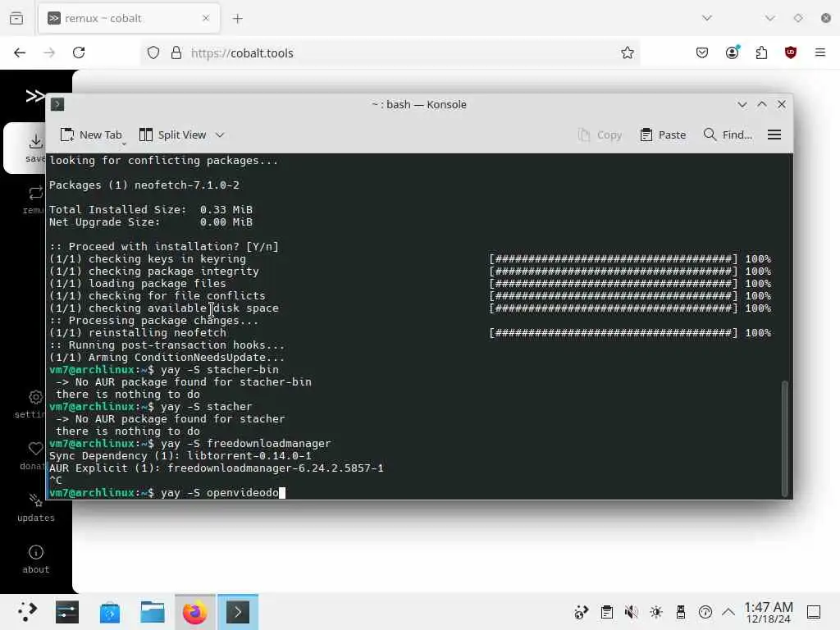Expand hidden system tray icons arrow
Viewport: 840px width, 630px height.
pyautogui.click(x=728, y=612)
